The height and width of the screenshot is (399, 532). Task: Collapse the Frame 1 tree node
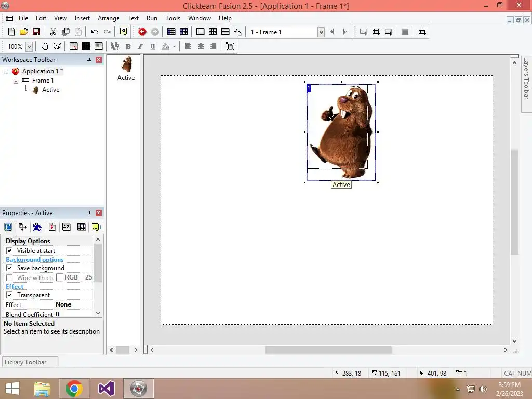16,81
